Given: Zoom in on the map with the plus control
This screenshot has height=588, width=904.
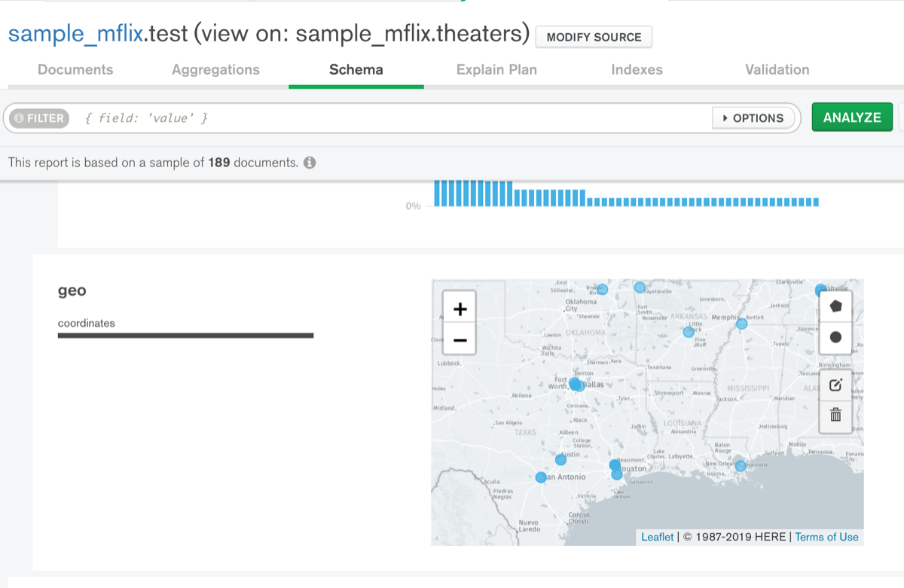Looking at the screenshot, I should [459, 308].
